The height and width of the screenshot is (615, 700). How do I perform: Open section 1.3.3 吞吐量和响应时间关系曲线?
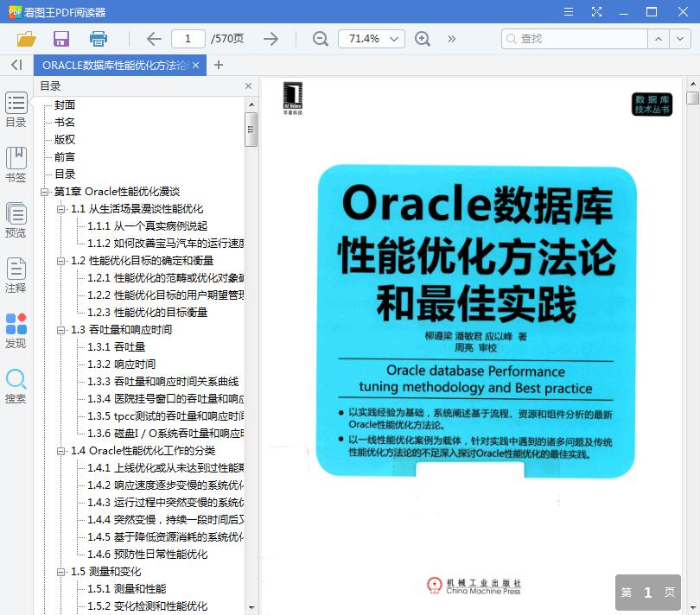pyautogui.click(x=163, y=382)
